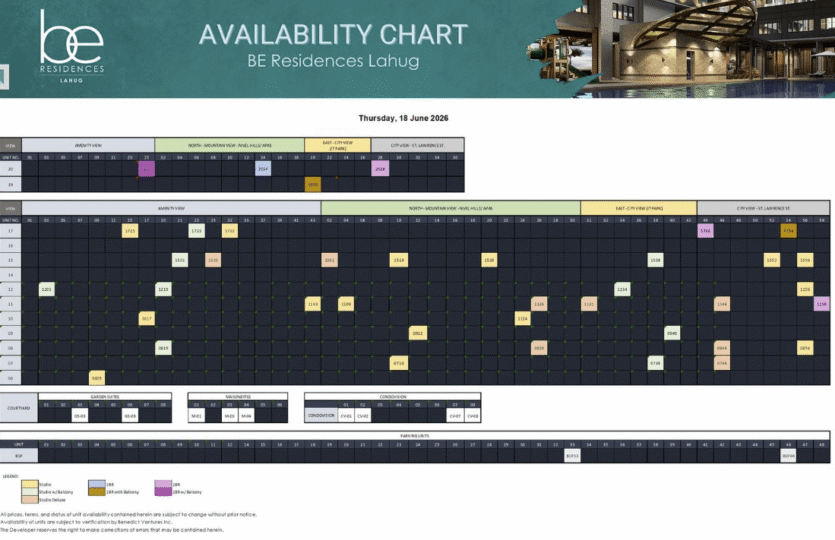Click the building pool photo thumbnail

[681, 48]
